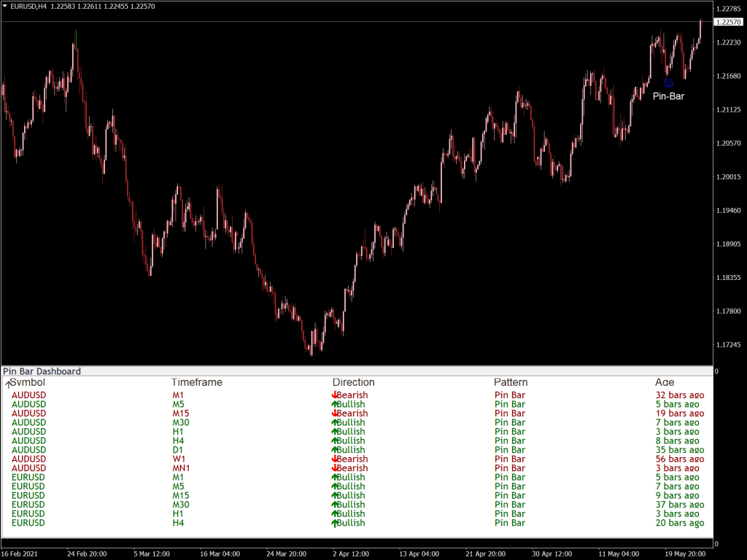This screenshot has height=560, width=747.
Task: Click the current price box 1.22570 on price axis
Action: tap(727, 22)
